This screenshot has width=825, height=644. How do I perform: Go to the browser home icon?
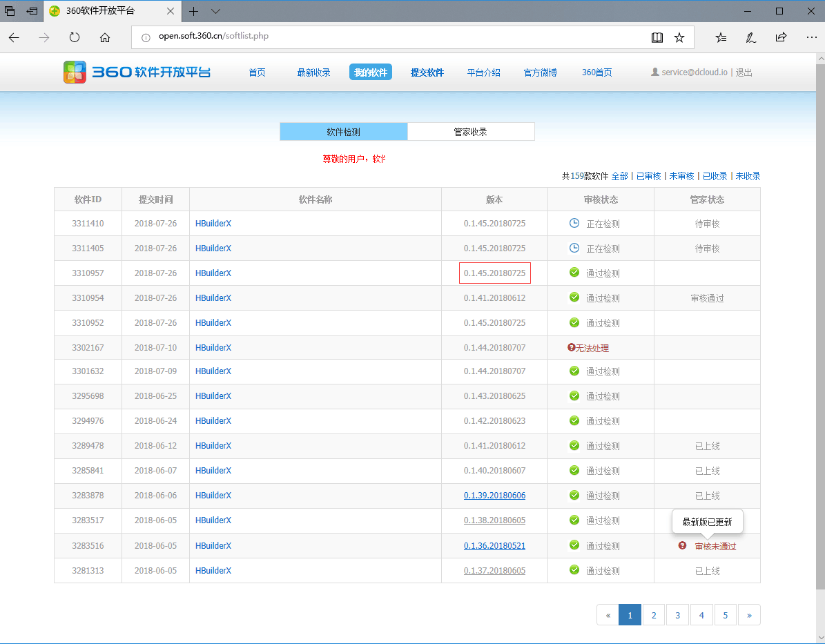[x=105, y=37]
